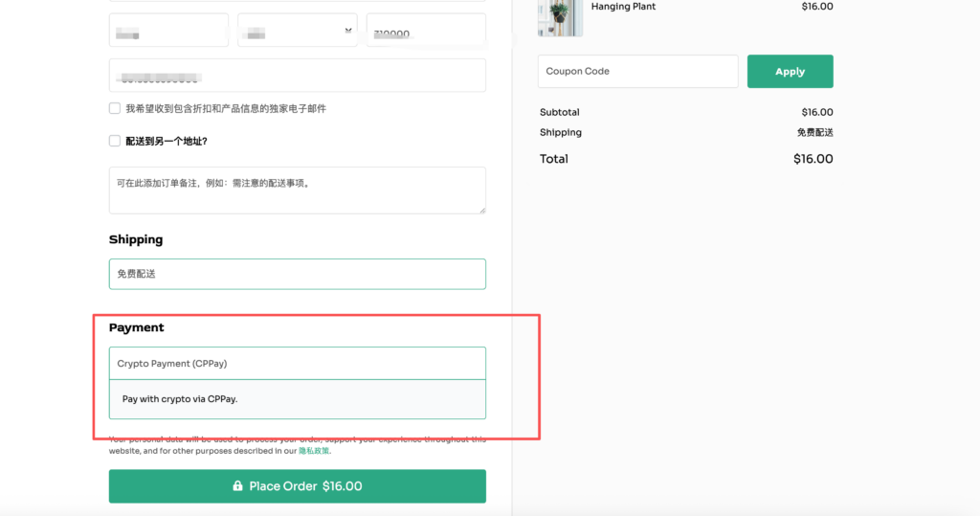Viewport: 980px width, 516px height.
Task: Focus the Coupon Code input field
Action: (x=637, y=71)
